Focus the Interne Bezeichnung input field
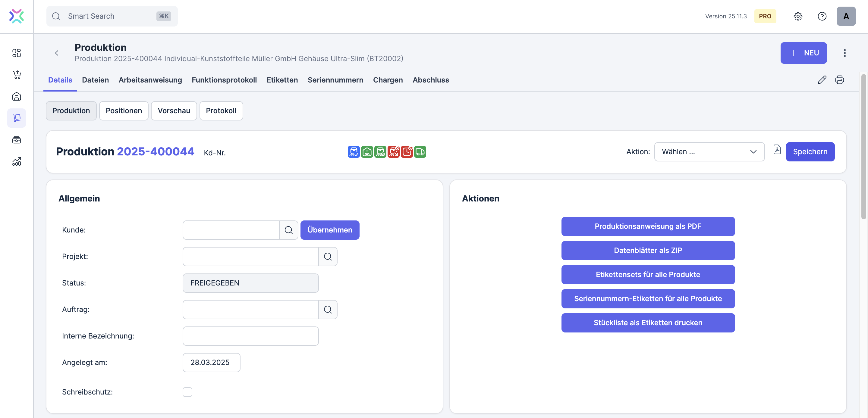868x418 pixels. (x=250, y=336)
